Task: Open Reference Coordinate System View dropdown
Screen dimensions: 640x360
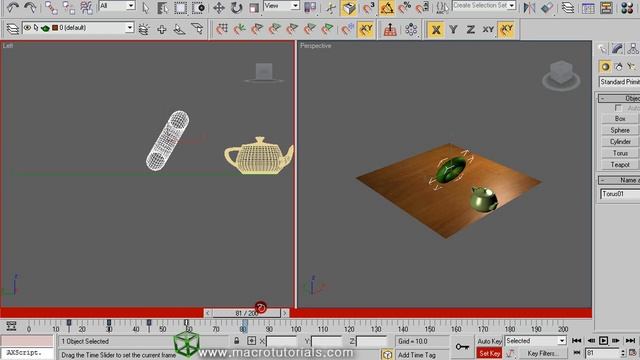Action: click(x=281, y=6)
